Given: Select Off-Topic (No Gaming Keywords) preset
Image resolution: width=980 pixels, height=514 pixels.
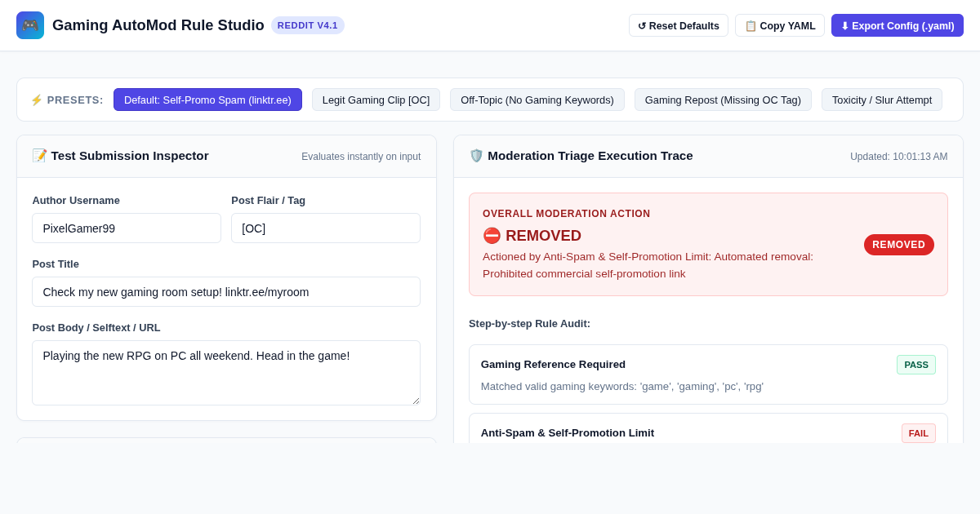Looking at the screenshot, I should pos(537,100).
